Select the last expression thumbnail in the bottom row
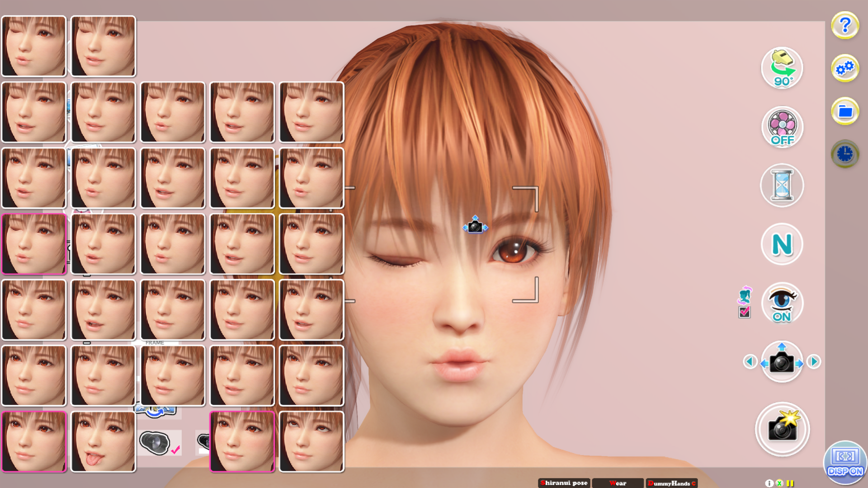The width and height of the screenshot is (868, 488). tap(311, 441)
